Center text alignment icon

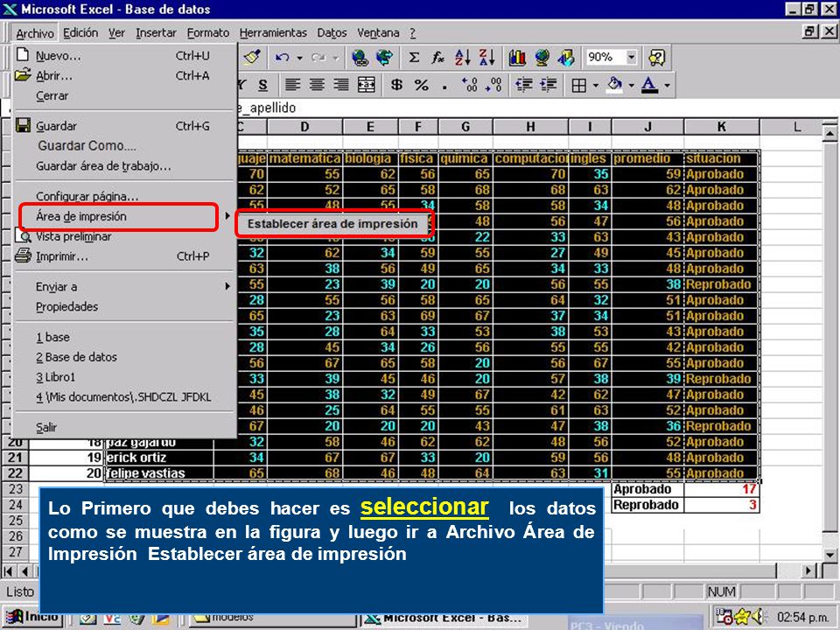click(x=317, y=85)
